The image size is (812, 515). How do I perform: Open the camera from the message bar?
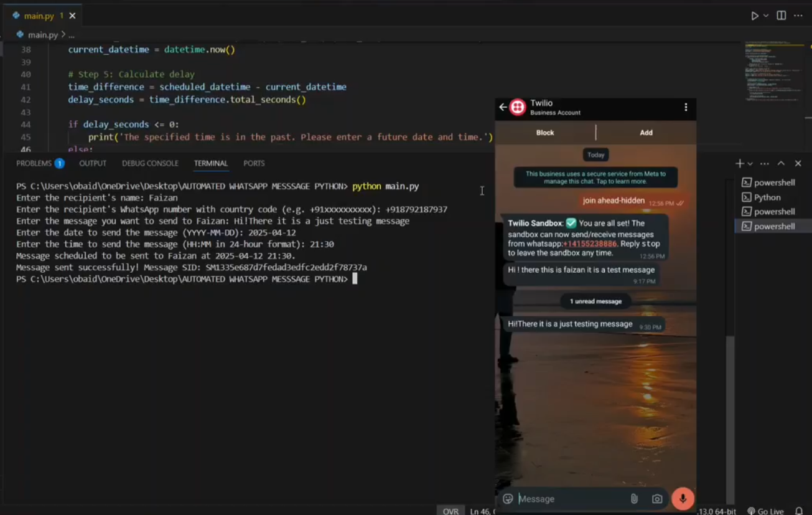657,499
